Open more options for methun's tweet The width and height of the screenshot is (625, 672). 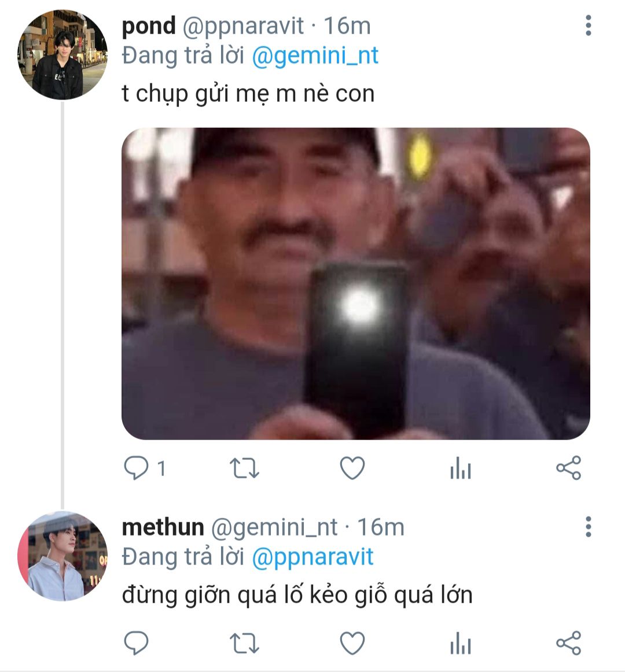tap(588, 527)
